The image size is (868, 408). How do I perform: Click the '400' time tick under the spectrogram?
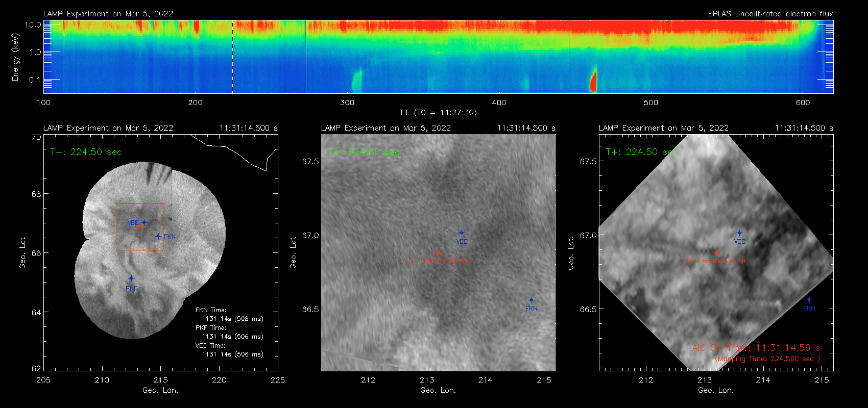pyautogui.click(x=499, y=103)
